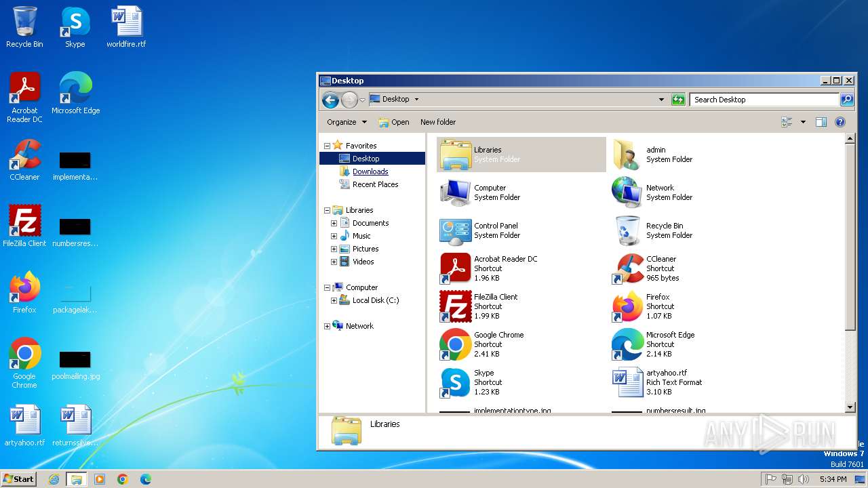868x488 pixels.
Task: Launch Acrobat Reader DC desktop shortcut
Action: point(24,97)
